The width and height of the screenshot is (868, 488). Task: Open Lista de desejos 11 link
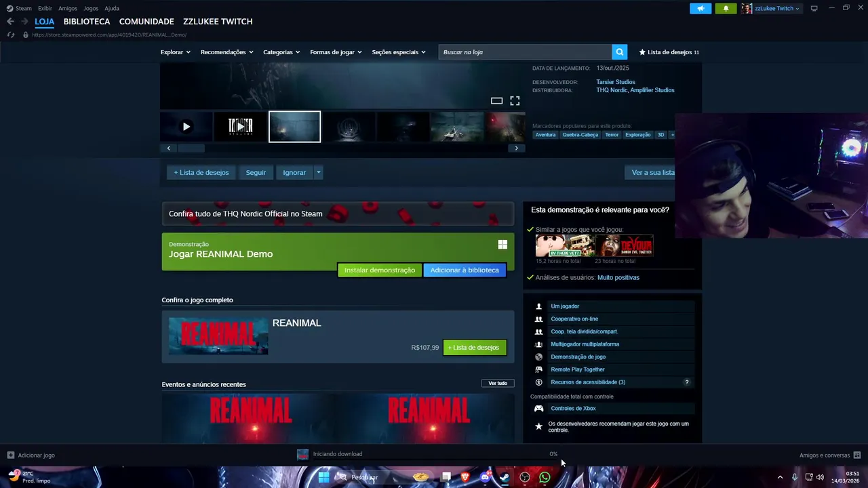669,52
